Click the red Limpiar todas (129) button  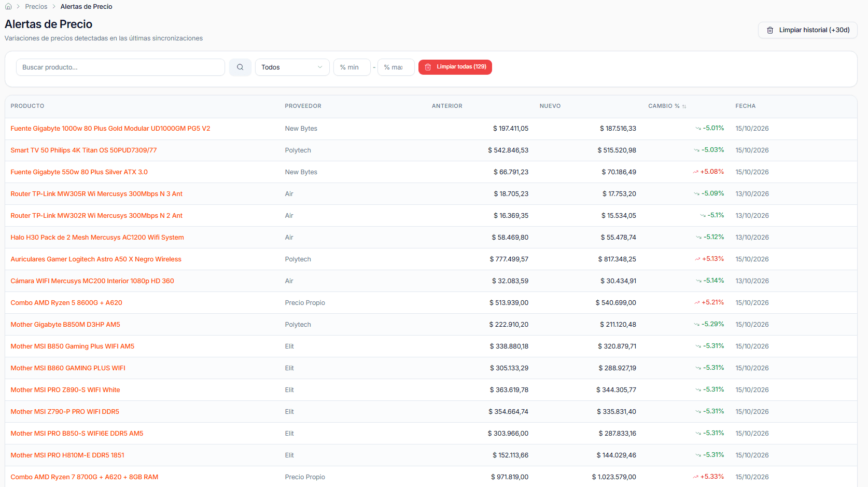point(455,67)
